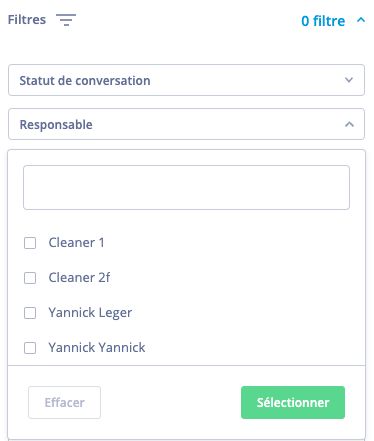Check the Yannick Leger box
The image size is (374, 441).
coord(30,313)
